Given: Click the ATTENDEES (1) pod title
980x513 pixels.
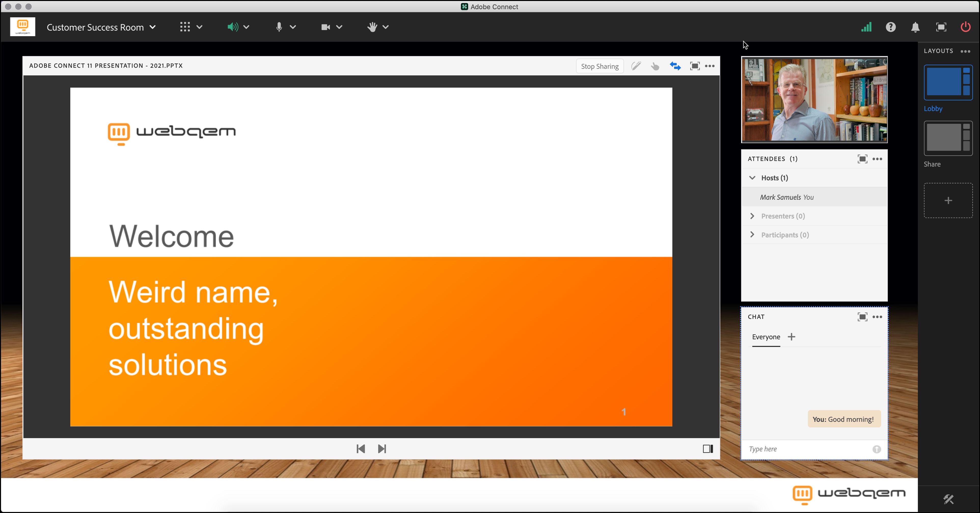Looking at the screenshot, I should [x=773, y=159].
